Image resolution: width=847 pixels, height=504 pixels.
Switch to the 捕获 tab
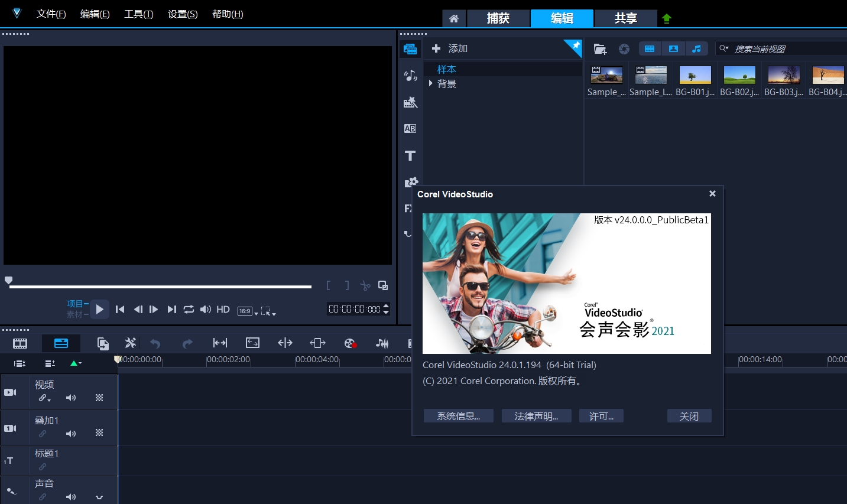[x=498, y=18]
